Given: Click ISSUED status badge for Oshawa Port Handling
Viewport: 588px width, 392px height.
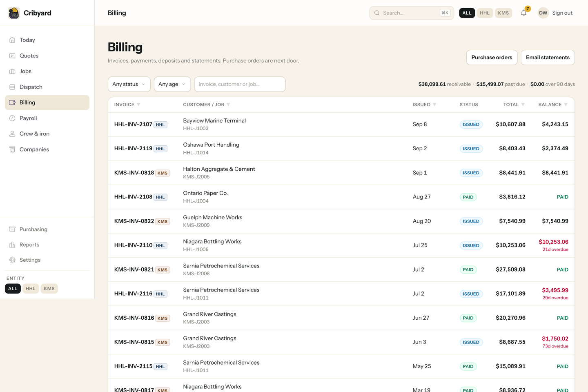Looking at the screenshot, I should 471,149.
